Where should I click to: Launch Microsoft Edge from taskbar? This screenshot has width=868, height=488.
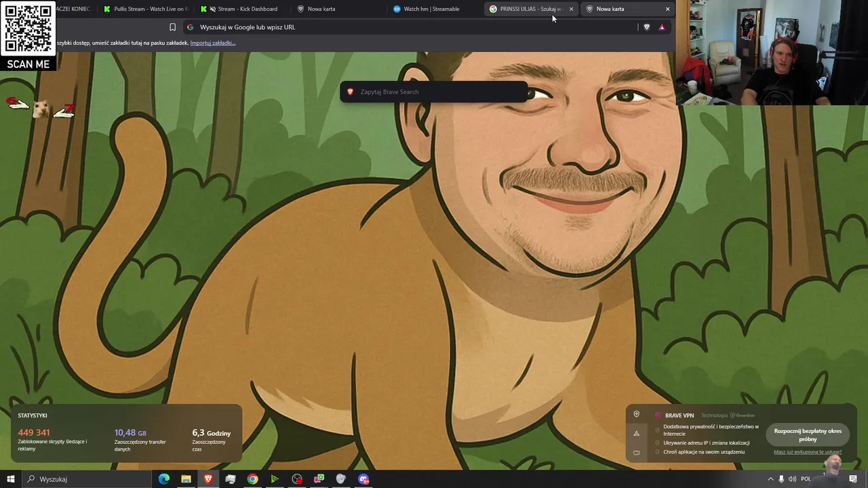(x=164, y=479)
